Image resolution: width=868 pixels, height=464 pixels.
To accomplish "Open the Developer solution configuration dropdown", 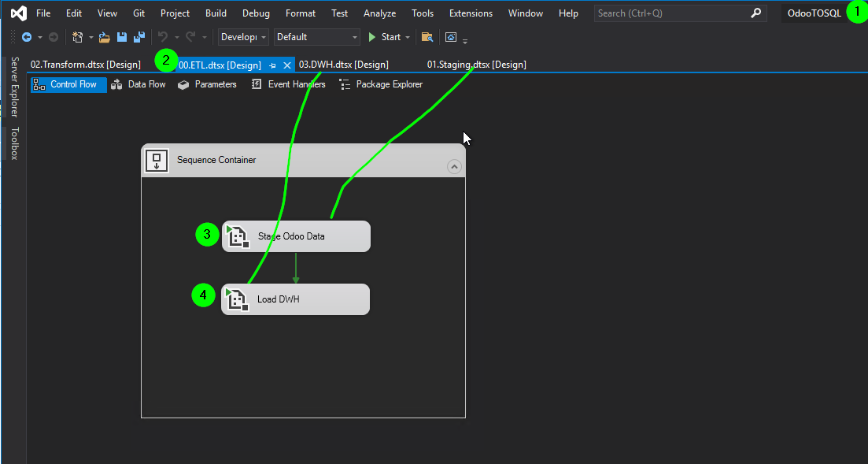I will point(244,37).
